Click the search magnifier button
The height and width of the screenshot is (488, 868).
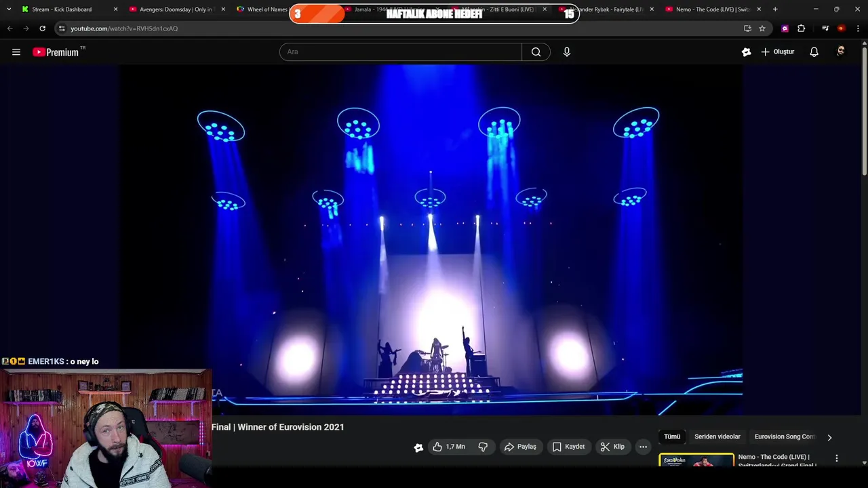536,52
